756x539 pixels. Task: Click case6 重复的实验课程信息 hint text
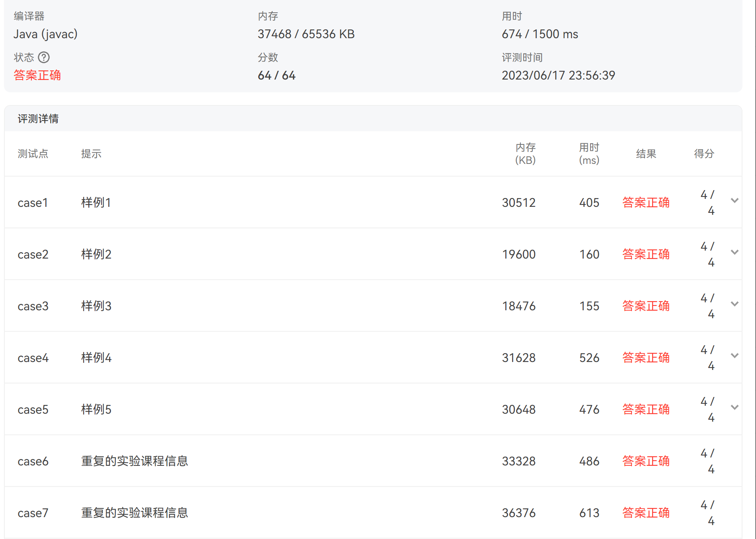(134, 461)
